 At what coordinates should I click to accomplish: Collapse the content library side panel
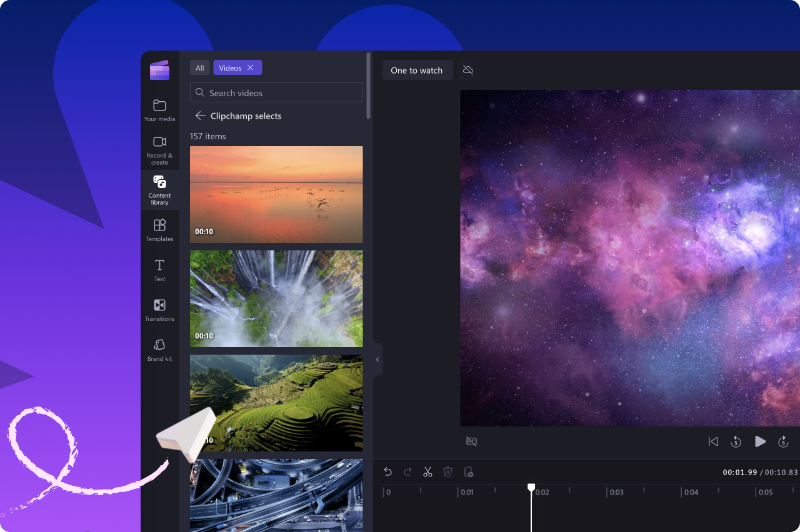pos(377,360)
